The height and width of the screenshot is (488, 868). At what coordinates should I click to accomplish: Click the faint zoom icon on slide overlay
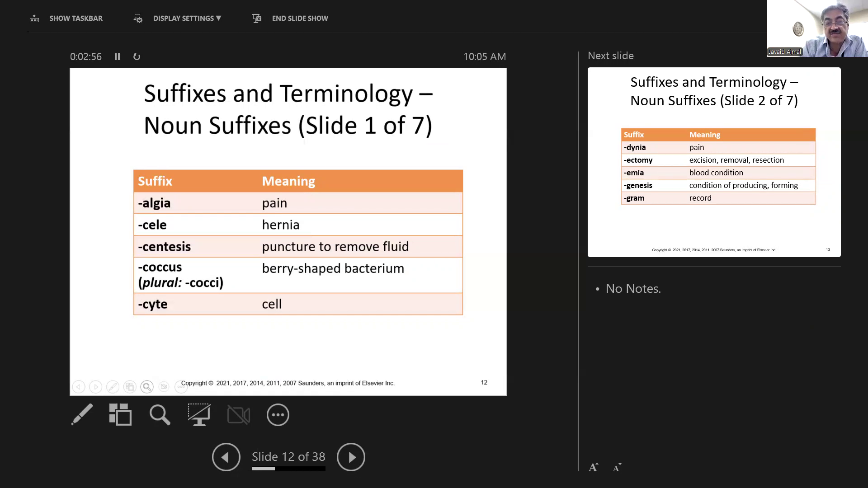tap(146, 387)
